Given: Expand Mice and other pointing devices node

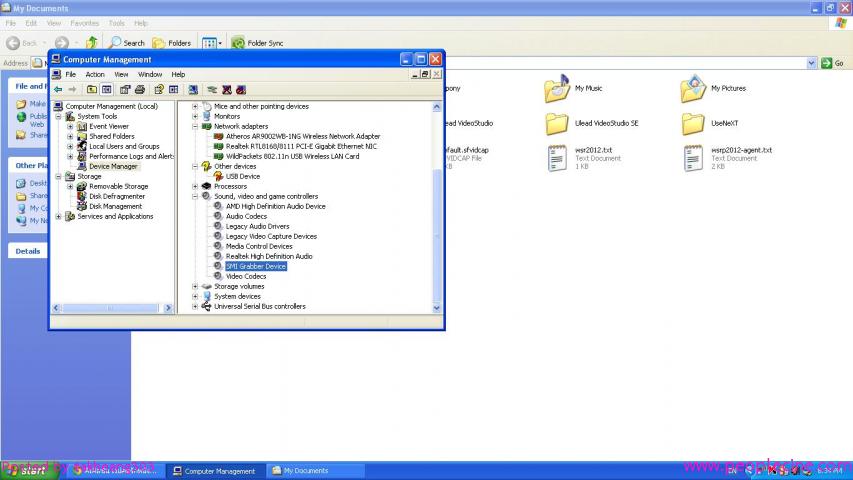Looking at the screenshot, I should click(x=195, y=107).
